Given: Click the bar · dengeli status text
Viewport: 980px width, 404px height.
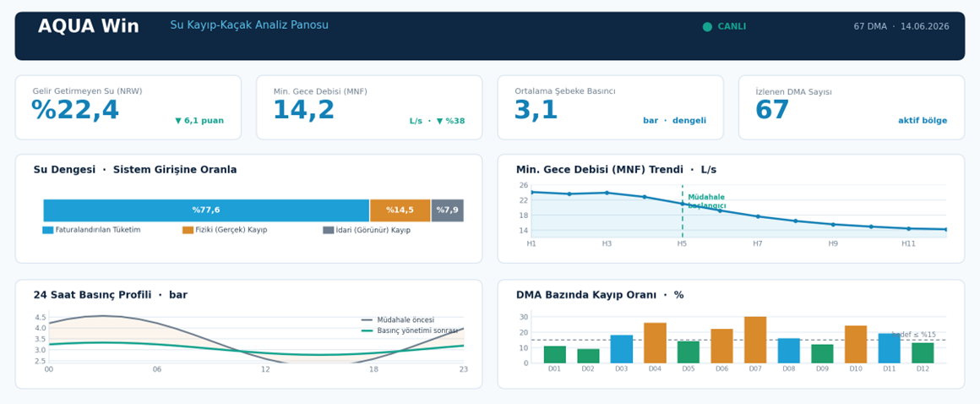Looking at the screenshot, I should coord(674,121).
